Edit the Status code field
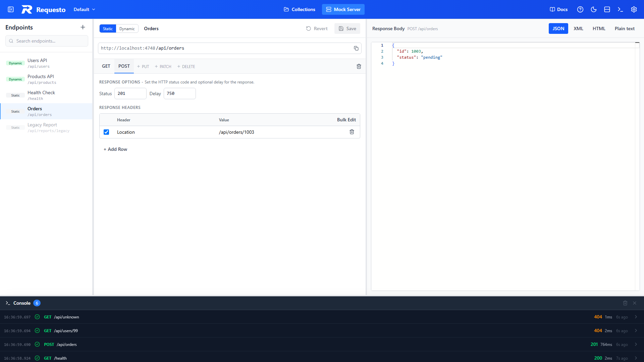 click(x=130, y=94)
